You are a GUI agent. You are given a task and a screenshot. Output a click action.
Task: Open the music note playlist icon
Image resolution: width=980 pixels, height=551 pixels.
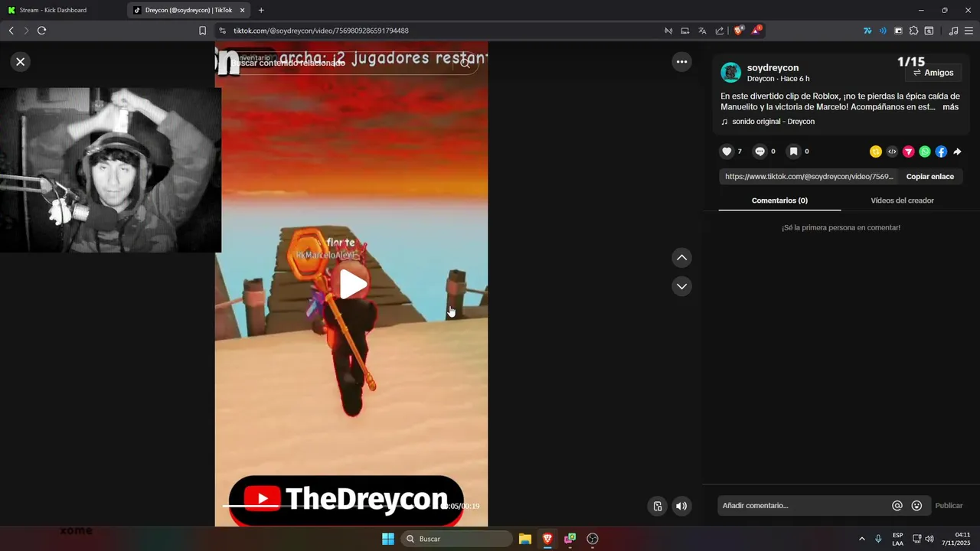(953, 31)
